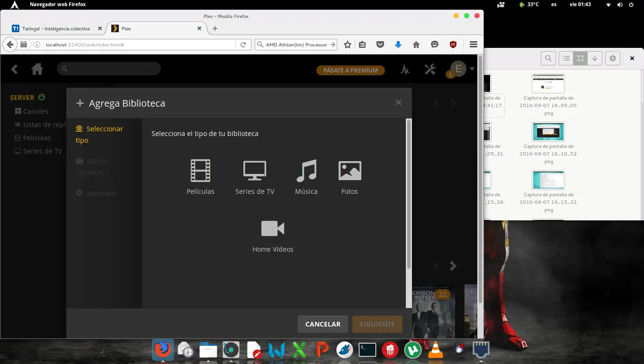
Task: Open file manager gear settings menu
Action: [613, 58]
